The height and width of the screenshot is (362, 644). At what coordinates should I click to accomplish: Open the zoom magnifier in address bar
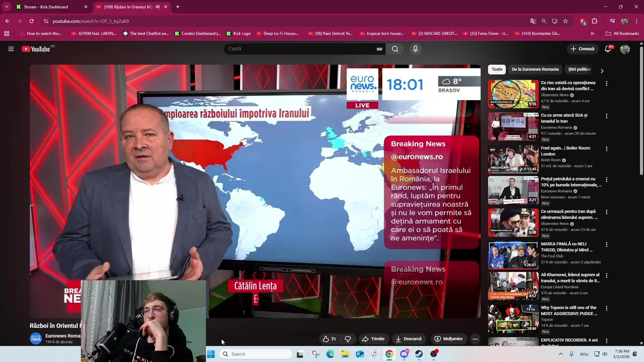tap(544, 21)
